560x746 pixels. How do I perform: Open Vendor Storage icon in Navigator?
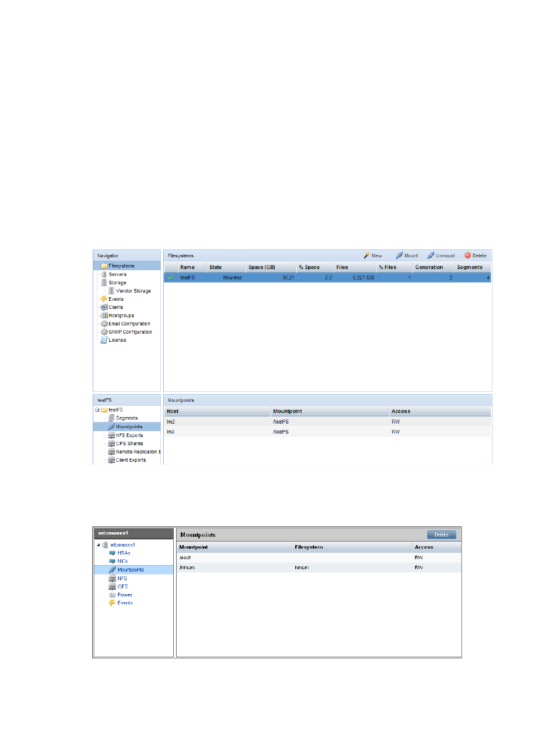[112, 291]
